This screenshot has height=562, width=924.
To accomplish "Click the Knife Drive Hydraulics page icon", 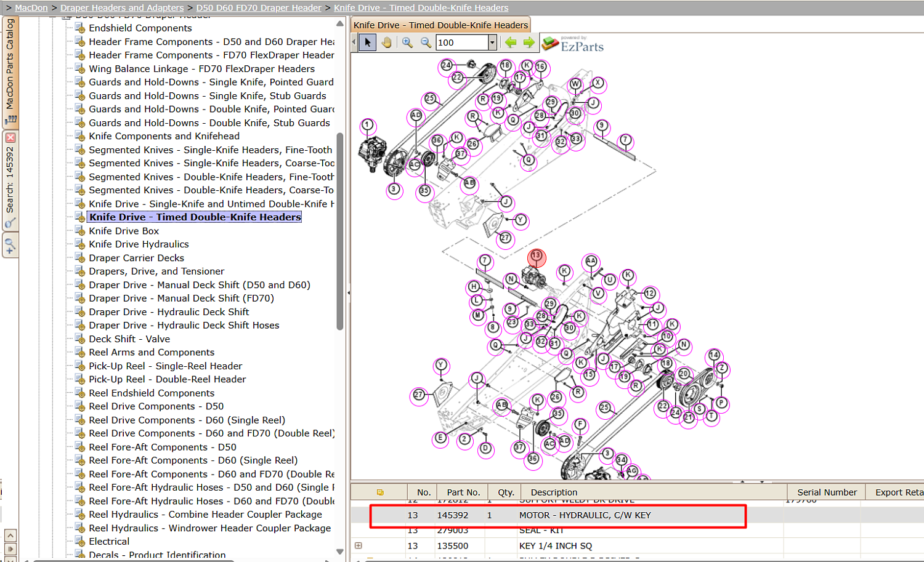I will (80, 244).
